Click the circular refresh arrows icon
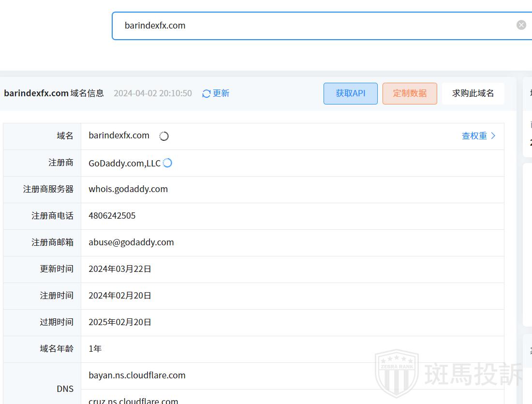This screenshot has height=404, width=532. (x=207, y=93)
